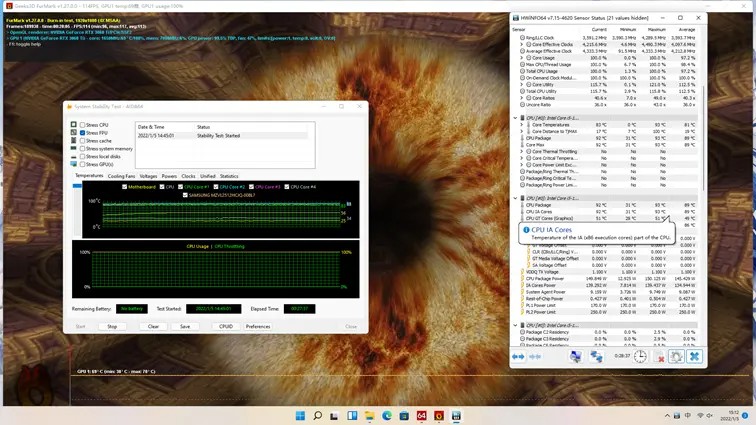756x425 pixels.
Task: Expand the Core Thermal Throttling row
Action: (521, 151)
